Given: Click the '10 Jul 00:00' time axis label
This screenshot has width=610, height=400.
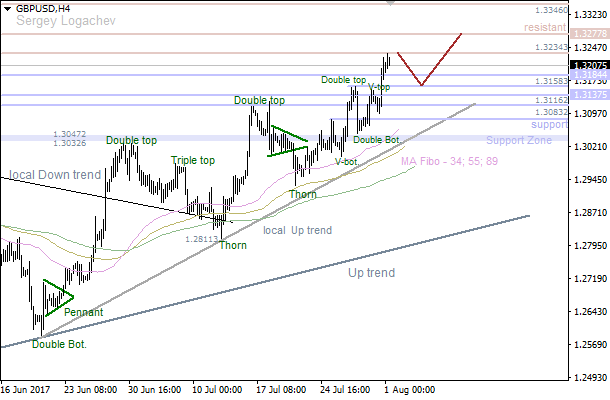Looking at the screenshot, I should point(218,389).
